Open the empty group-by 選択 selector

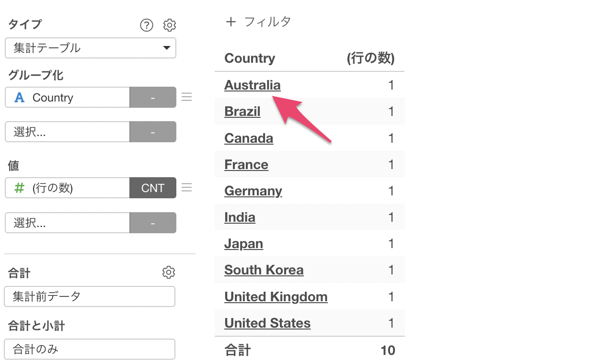(67, 132)
